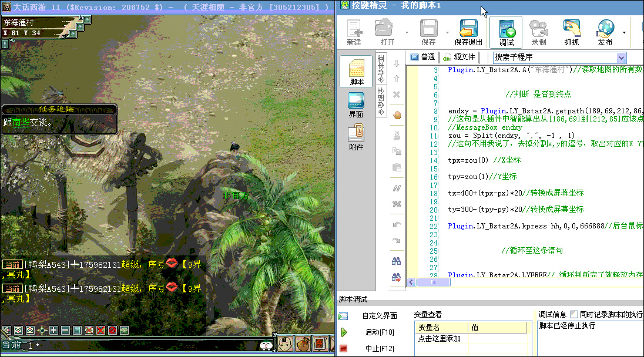Image resolution: width=644 pixels, height=357 pixels.
Task: Click the comment slashes icon
Action: [x=397, y=188]
